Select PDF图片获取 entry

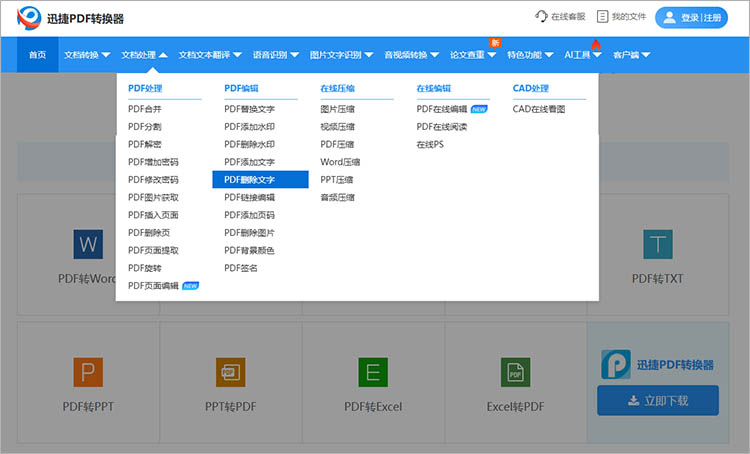point(153,198)
